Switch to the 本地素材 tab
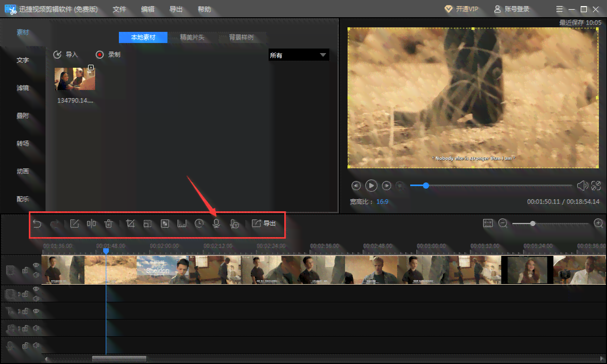 [143, 37]
